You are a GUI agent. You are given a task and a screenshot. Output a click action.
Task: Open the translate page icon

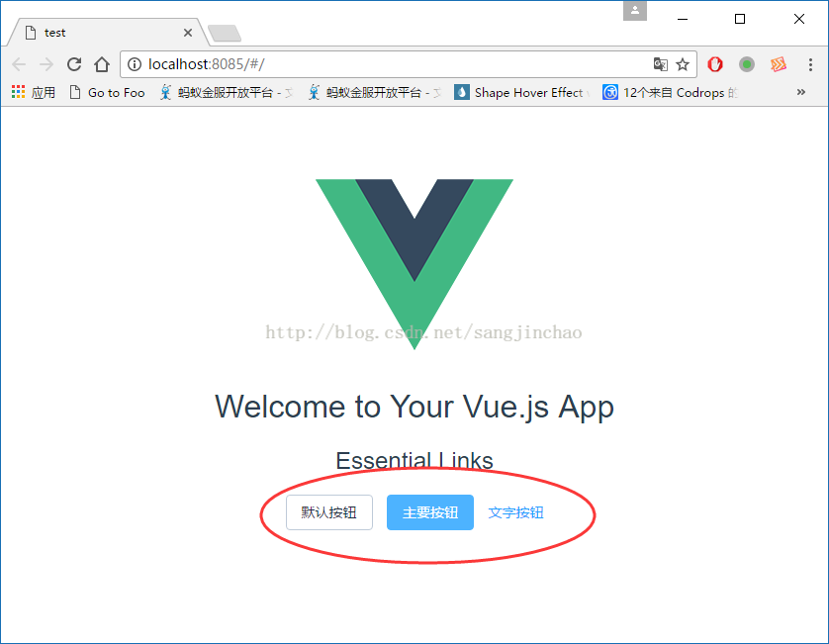661,64
